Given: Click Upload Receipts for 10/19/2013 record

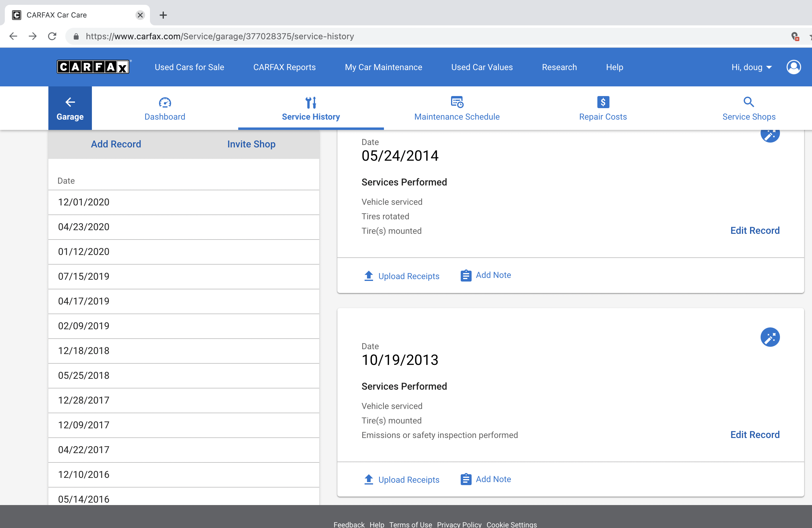Looking at the screenshot, I should pyautogui.click(x=401, y=479).
